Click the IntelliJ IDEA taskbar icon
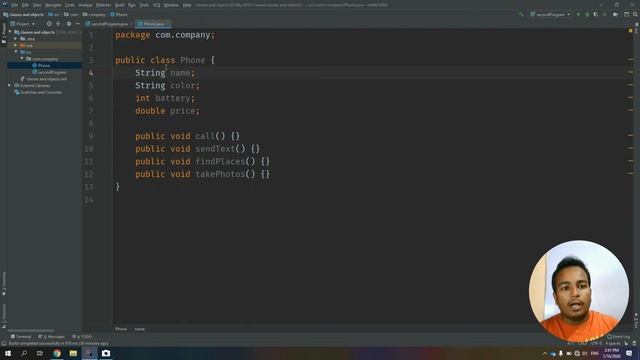Viewport: 640px width, 360px height. click(89, 353)
